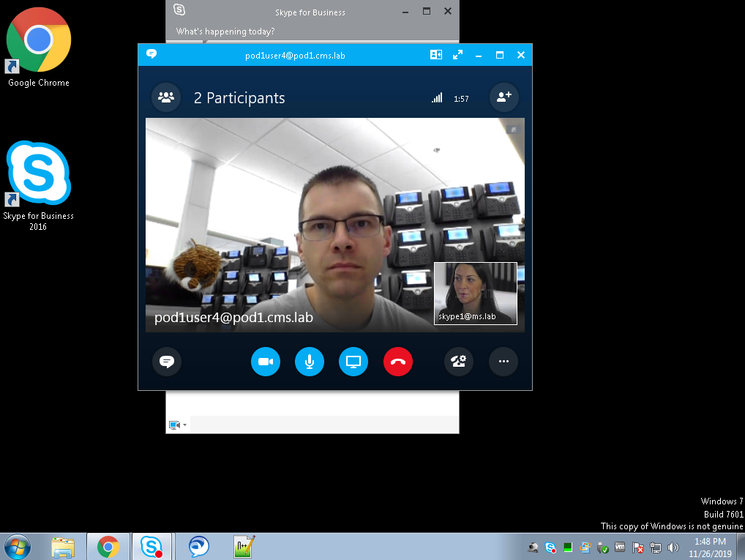The width and height of the screenshot is (745, 560).
Task: Click the pod1user4@pod1.cms.lab window title
Action: pos(295,56)
